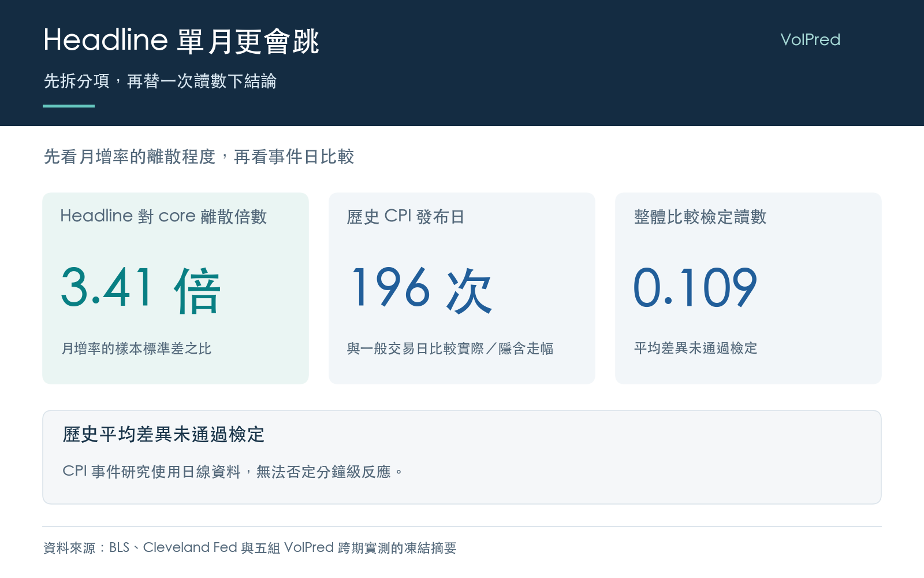
Task: Click card label 歷史 CPI 發布日
Action: 405,216
